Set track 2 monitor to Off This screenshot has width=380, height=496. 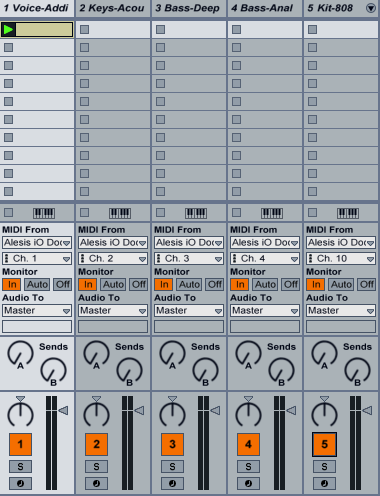[138, 285]
